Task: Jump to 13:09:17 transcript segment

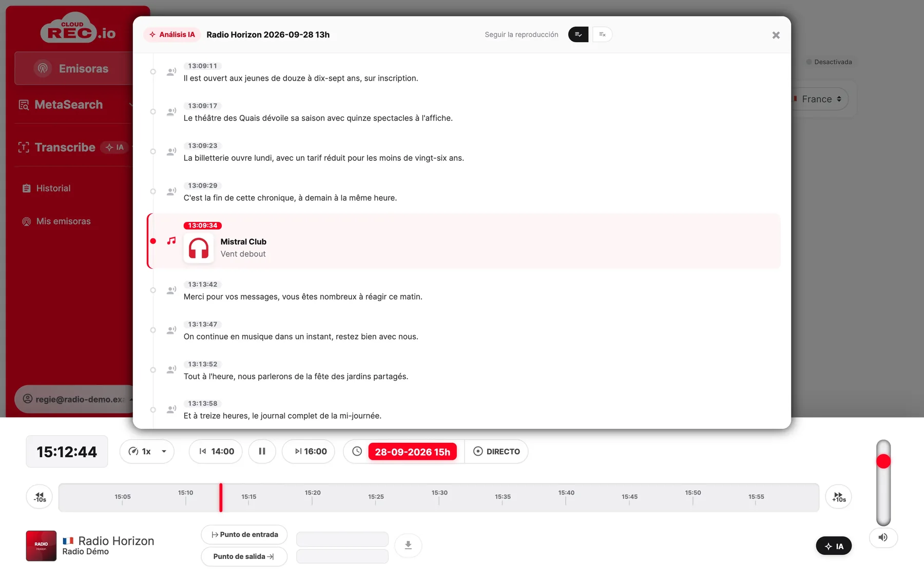Action: tap(203, 106)
